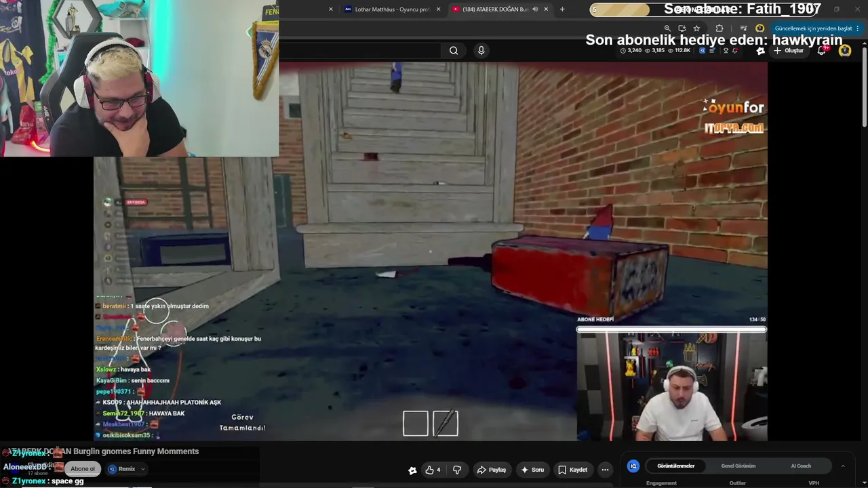Open YouTube notifications bell

click(822, 51)
